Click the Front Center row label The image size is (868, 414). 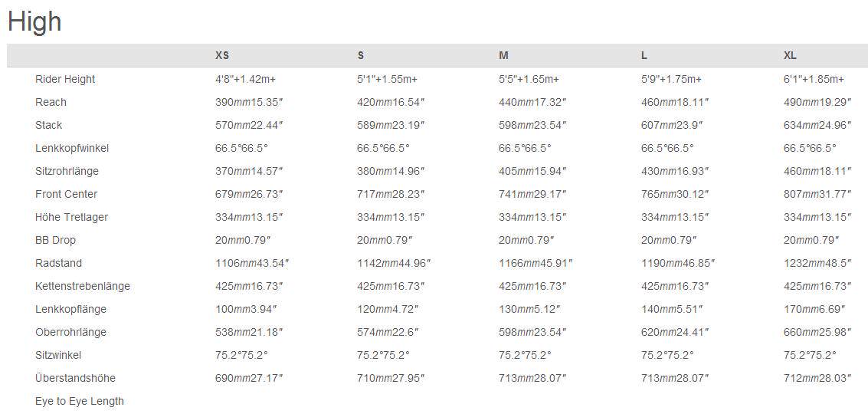(x=66, y=194)
